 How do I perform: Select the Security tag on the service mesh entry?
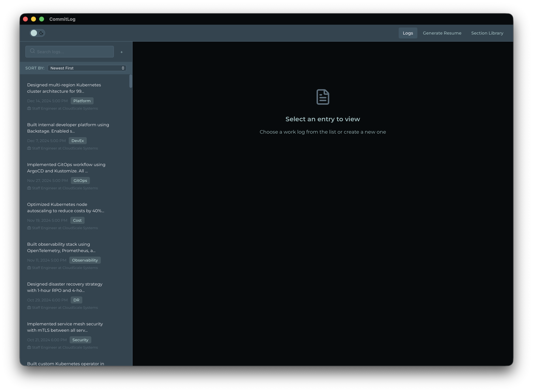pyautogui.click(x=80, y=339)
